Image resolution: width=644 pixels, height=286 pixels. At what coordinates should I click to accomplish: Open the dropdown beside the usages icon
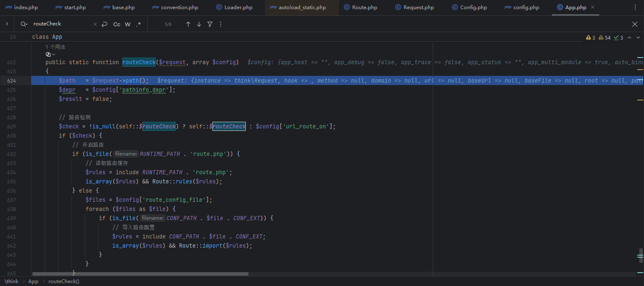(x=54, y=55)
